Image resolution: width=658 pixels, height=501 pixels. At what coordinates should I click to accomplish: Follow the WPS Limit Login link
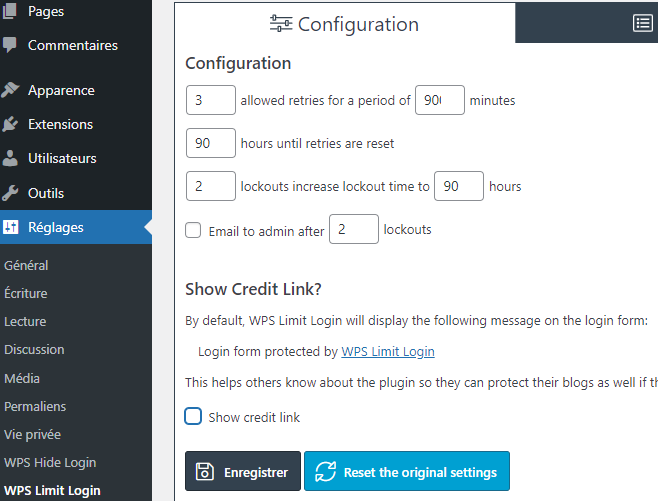coord(388,351)
